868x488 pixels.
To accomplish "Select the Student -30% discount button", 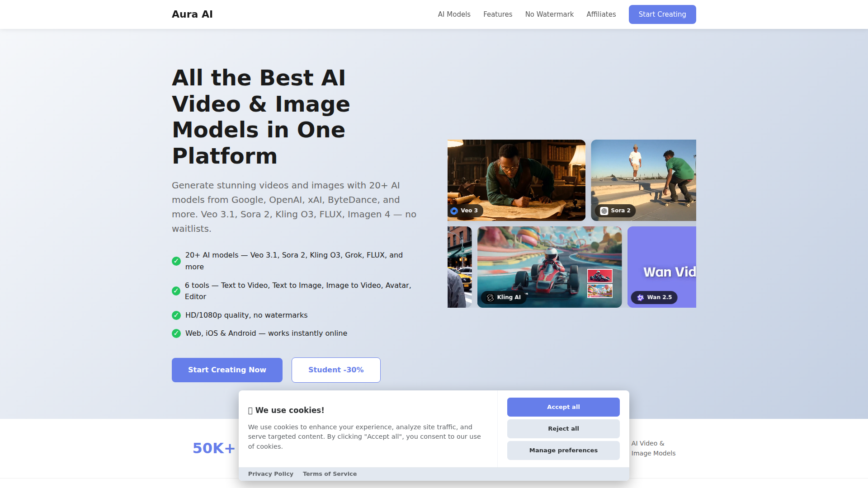I will pos(336,370).
